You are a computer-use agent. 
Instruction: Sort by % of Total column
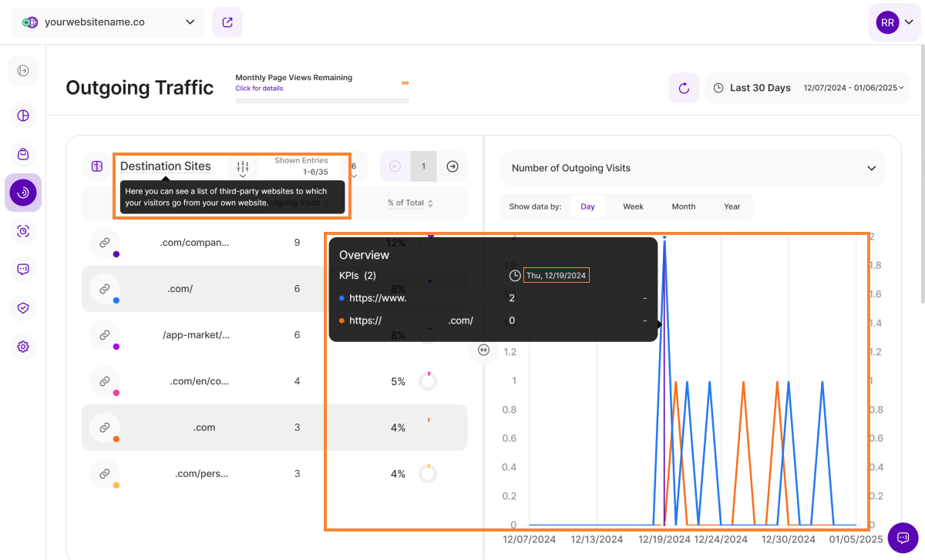pos(410,203)
